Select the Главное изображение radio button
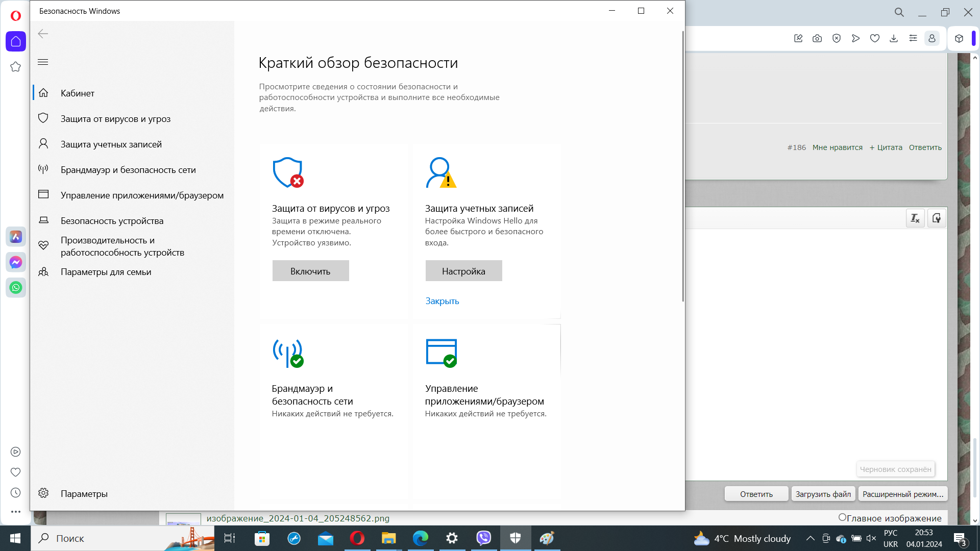Viewport: 980px width, 551px height. (x=842, y=517)
